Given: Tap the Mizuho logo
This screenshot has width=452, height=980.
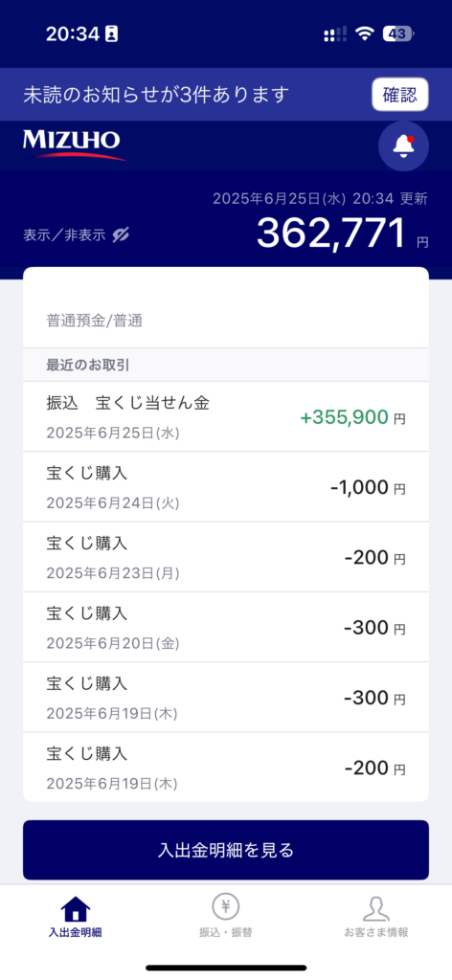Looking at the screenshot, I should click(75, 145).
